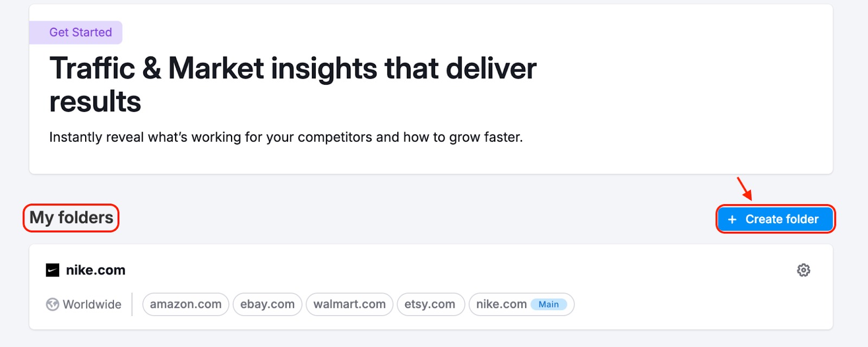Click the nike.com folder title icon
This screenshot has width=868, height=347.
[53, 270]
